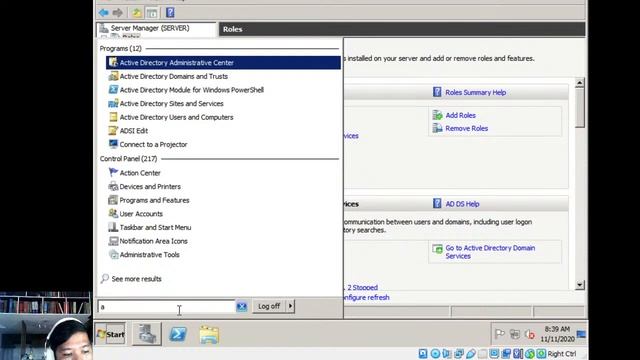This screenshot has height=360, width=640.
Task: Expand the shutdown options arrow next to Log off
Action: (290, 306)
